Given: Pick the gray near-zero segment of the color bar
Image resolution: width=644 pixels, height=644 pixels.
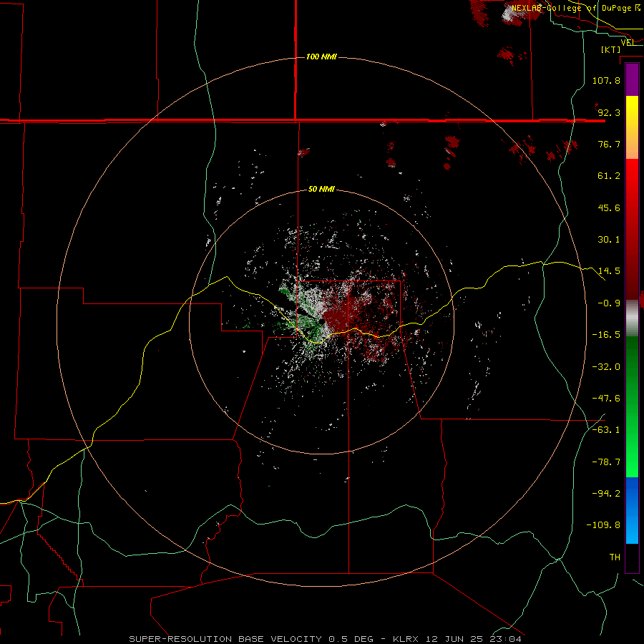Looking at the screenshot, I should [632, 318].
